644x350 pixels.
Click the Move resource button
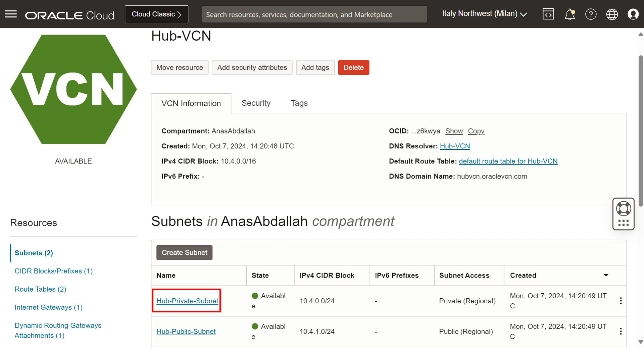tap(180, 67)
